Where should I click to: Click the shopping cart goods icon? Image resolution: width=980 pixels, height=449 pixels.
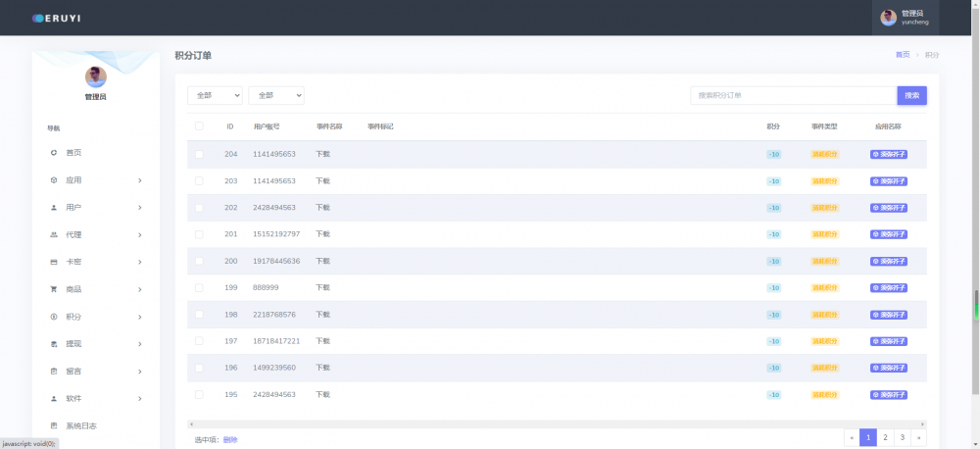point(54,289)
